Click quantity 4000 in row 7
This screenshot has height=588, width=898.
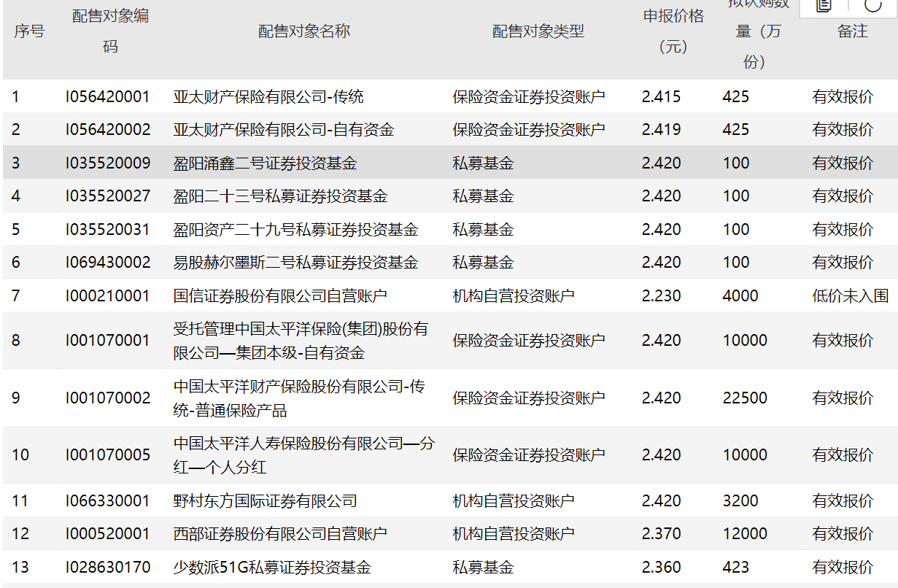click(740, 295)
